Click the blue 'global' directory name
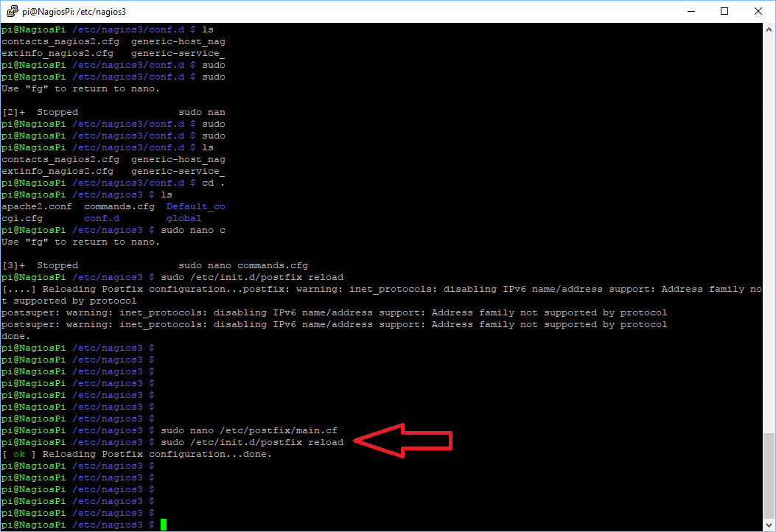 [183, 218]
